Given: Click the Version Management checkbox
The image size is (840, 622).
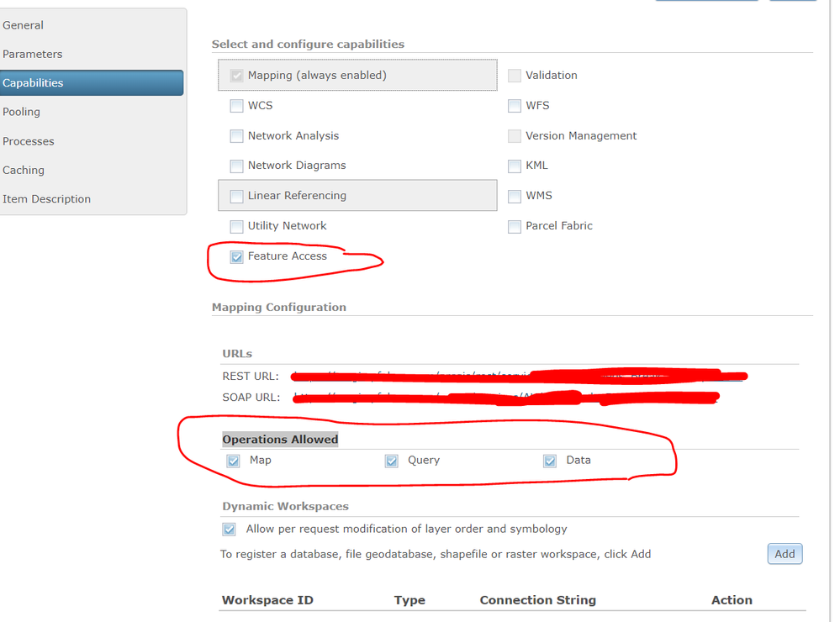Looking at the screenshot, I should coord(515,136).
